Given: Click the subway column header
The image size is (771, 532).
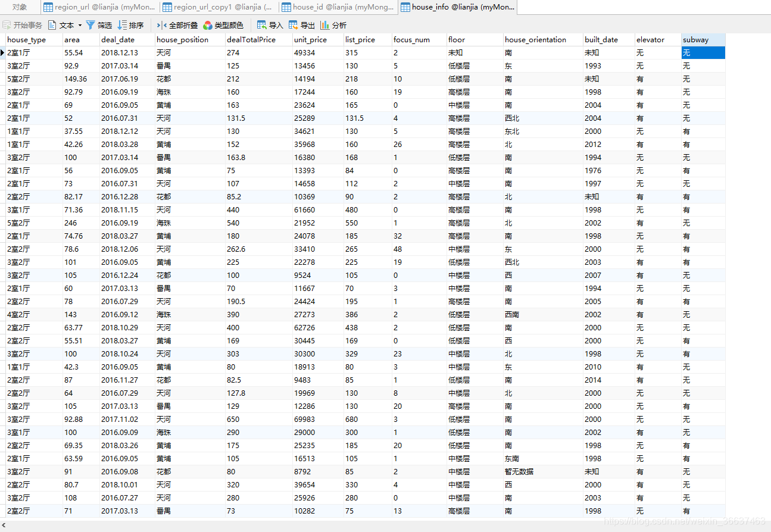Looking at the screenshot, I should [703, 40].
